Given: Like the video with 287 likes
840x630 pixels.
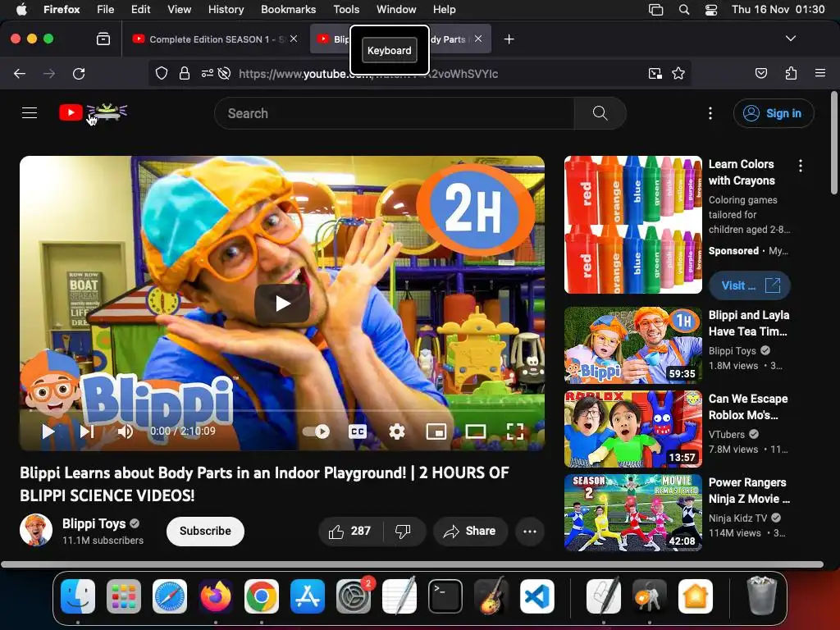Looking at the screenshot, I should click(x=351, y=531).
